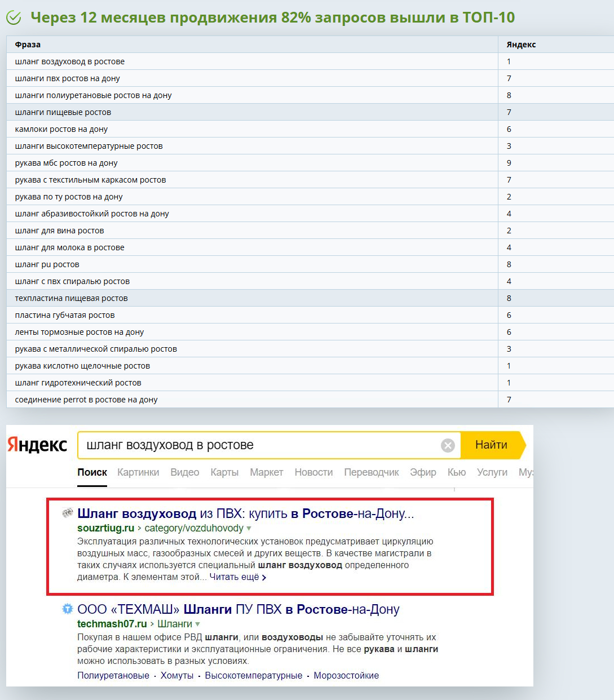Select row шланг для вина ростов
Viewport: 614px width, 700px height.
tap(310, 231)
